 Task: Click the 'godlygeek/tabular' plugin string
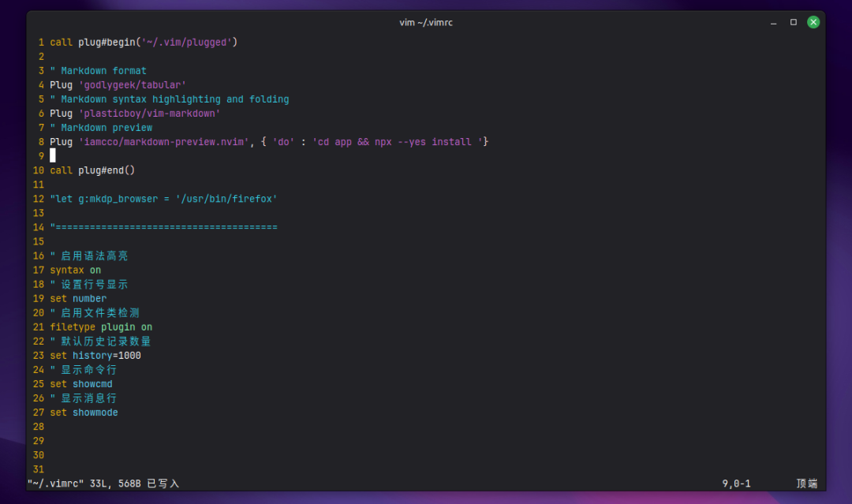coord(133,84)
